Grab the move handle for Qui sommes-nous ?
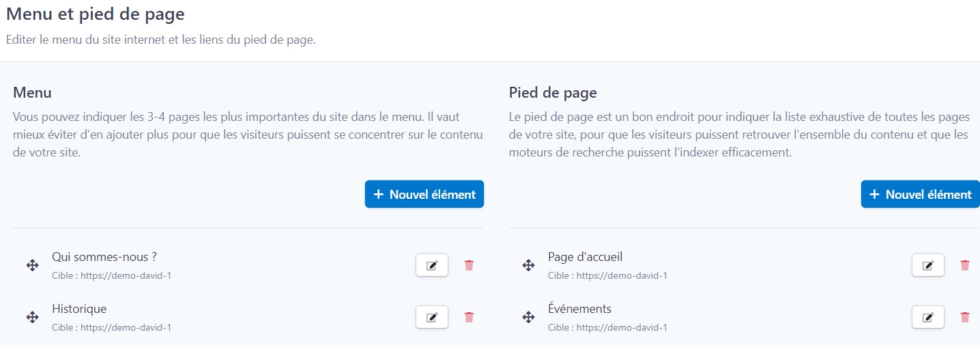 point(32,265)
